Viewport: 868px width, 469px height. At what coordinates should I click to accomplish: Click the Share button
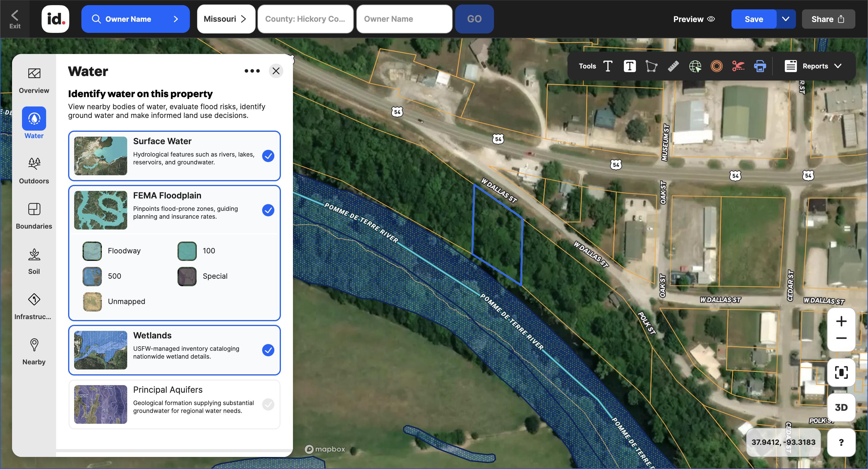[828, 19]
